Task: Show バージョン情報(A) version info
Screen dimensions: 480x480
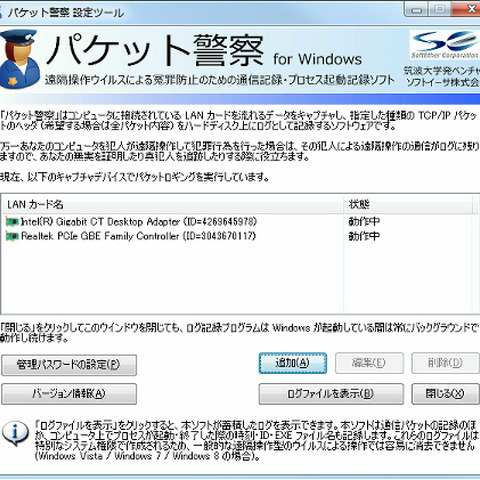Action: coord(69,394)
